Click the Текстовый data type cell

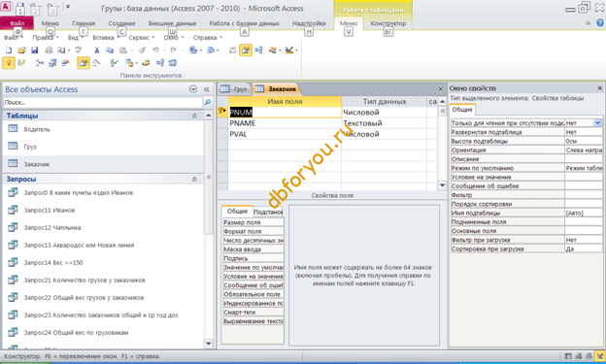tap(385, 123)
